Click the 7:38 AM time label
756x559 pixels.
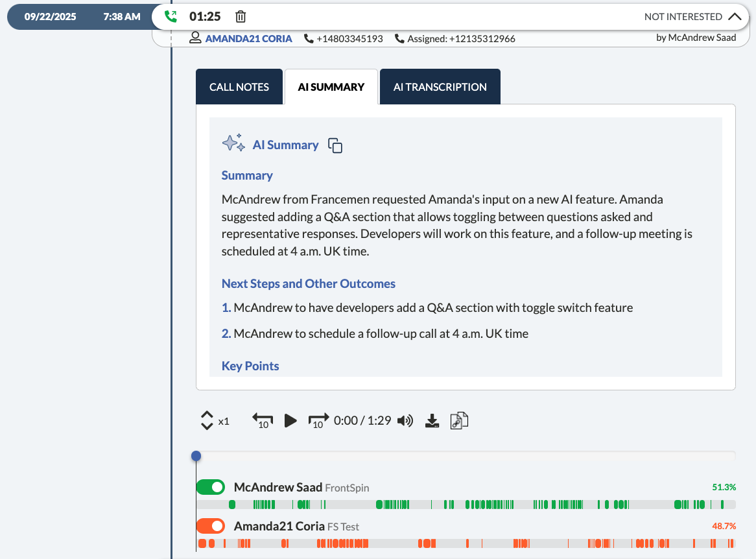tap(122, 17)
